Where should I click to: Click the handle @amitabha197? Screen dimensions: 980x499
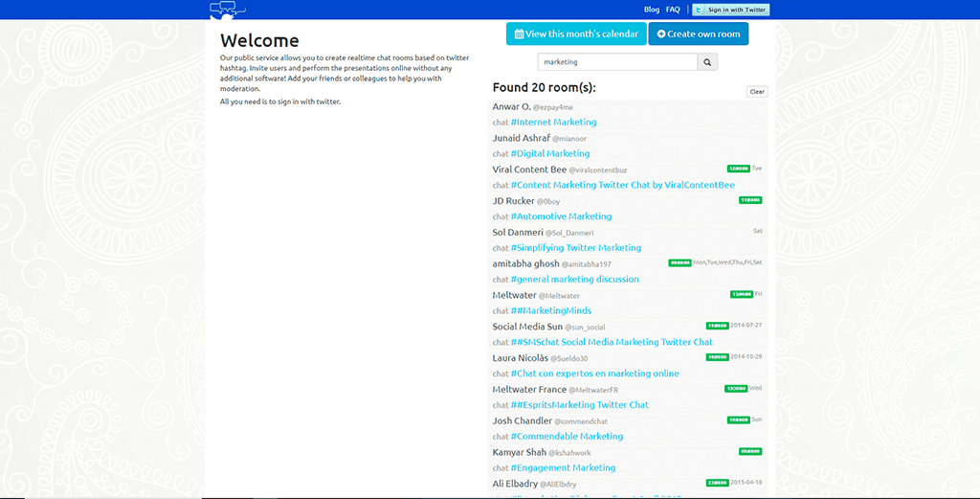587,264
